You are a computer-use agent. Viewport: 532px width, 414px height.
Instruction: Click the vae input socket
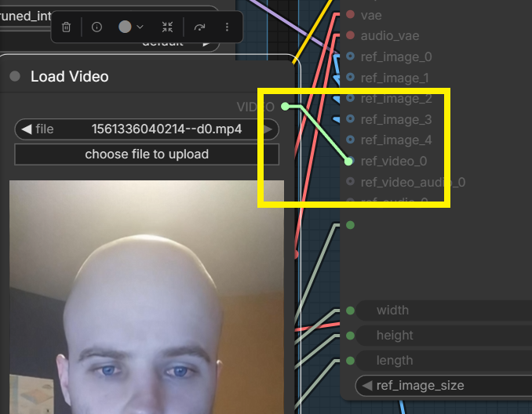click(350, 15)
